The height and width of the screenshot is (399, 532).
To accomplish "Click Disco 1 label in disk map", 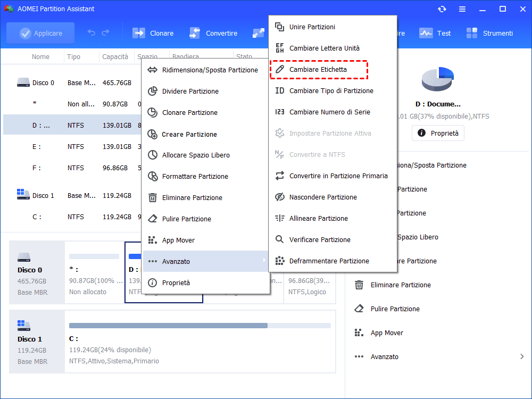I will 30,339.
